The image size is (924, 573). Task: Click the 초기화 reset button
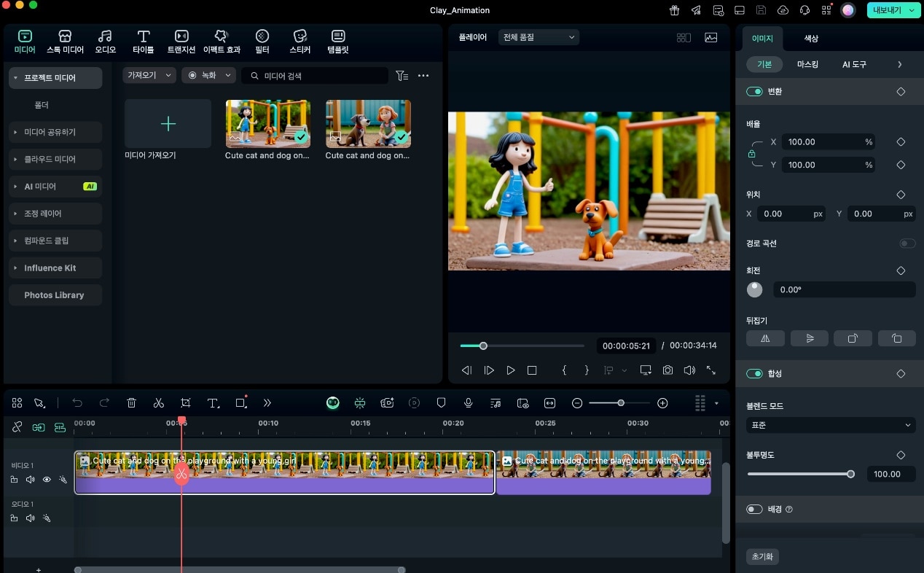(x=763, y=557)
